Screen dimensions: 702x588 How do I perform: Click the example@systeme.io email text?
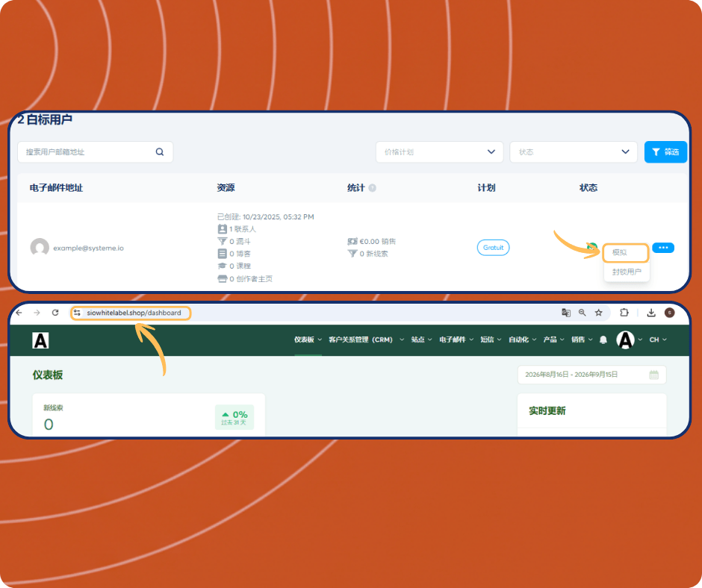88,248
